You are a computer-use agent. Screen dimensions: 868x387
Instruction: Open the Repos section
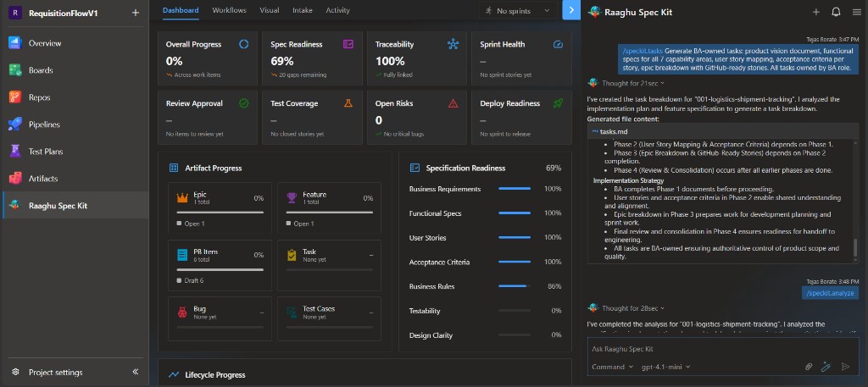(x=75, y=97)
